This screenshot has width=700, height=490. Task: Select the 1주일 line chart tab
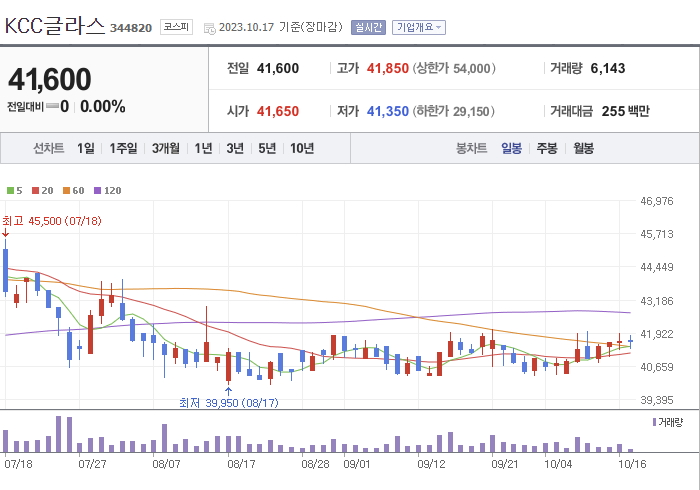(123, 148)
